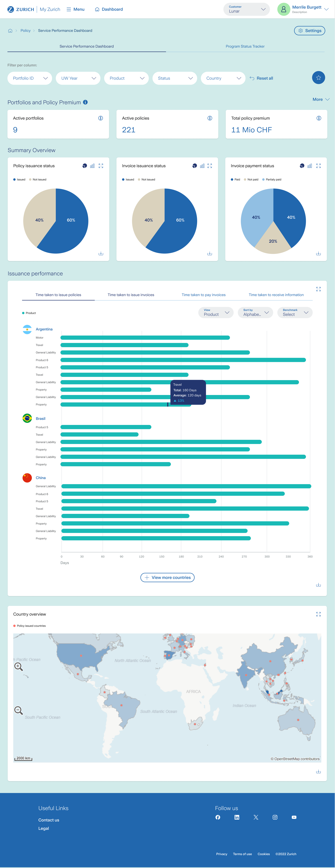
Task: Select Time taken to receive information tab
Action: [276, 295]
